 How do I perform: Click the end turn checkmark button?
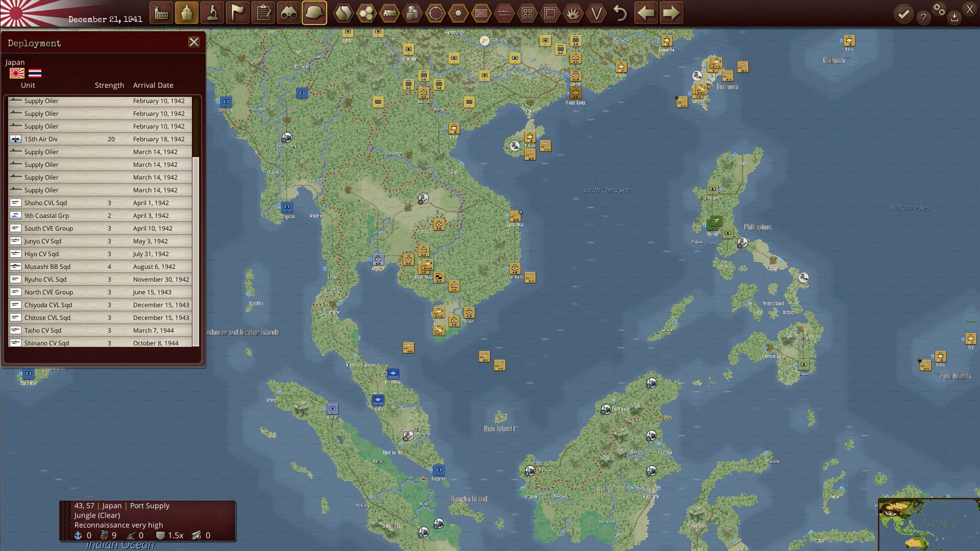pyautogui.click(x=903, y=14)
